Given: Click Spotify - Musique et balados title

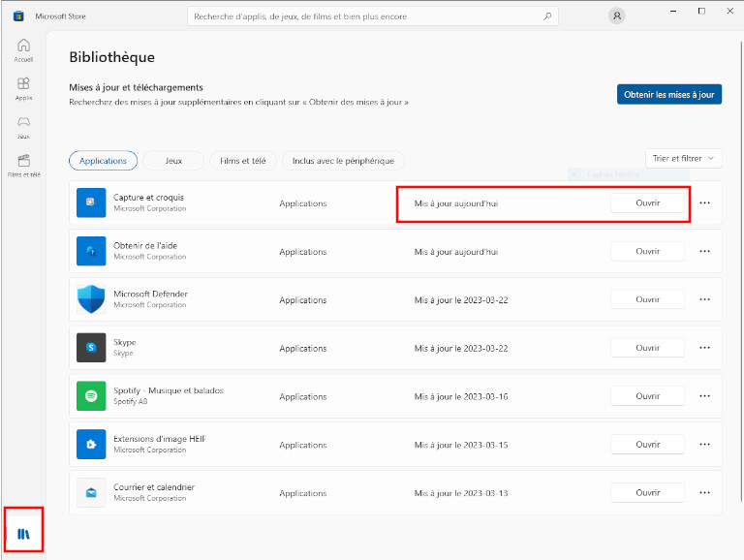Looking at the screenshot, I should pyautogui.click(x=168, y=390).
